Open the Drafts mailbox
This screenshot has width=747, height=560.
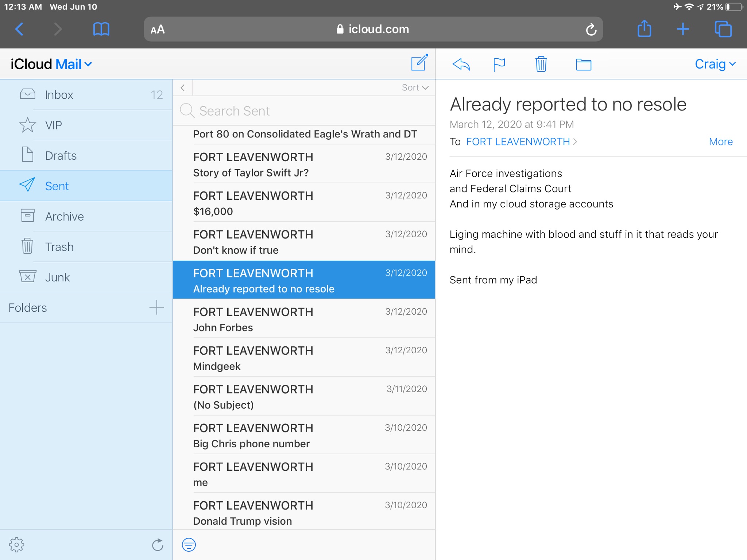coord(86,155)
